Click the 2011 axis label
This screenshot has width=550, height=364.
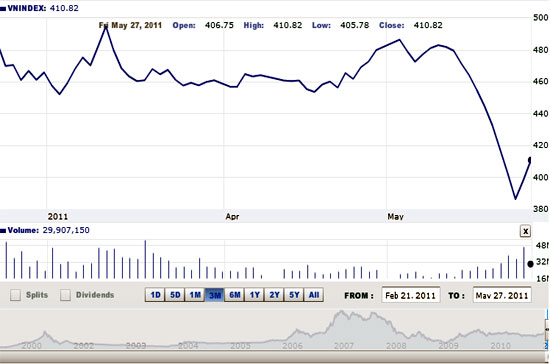click(x=58, y=216)
